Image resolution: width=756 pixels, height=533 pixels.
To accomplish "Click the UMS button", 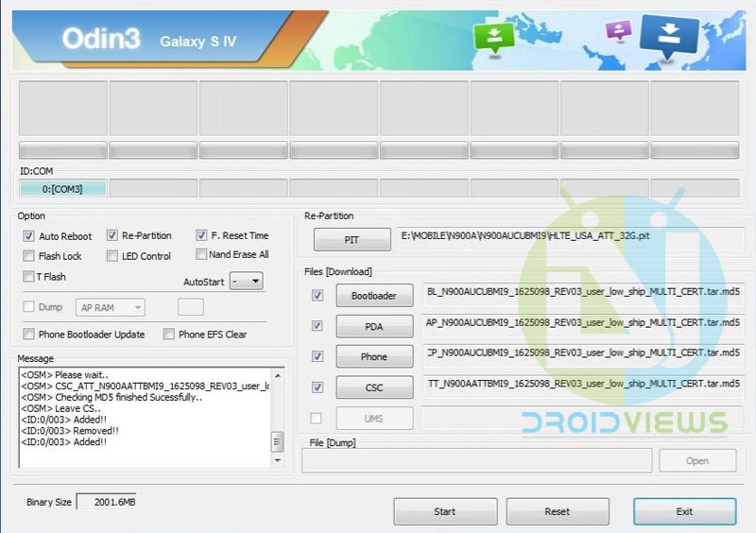I will click(374, 419).
